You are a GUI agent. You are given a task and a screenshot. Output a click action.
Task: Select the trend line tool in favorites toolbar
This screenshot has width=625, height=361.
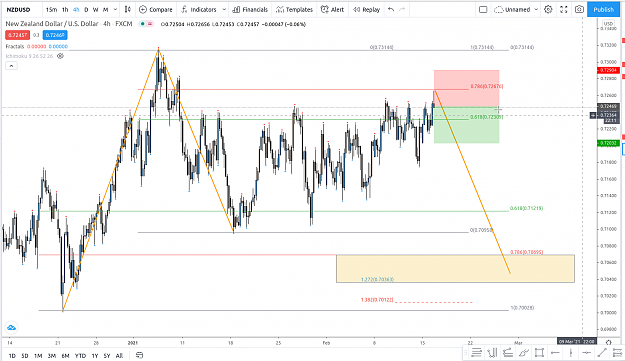(x=602, y=352)
